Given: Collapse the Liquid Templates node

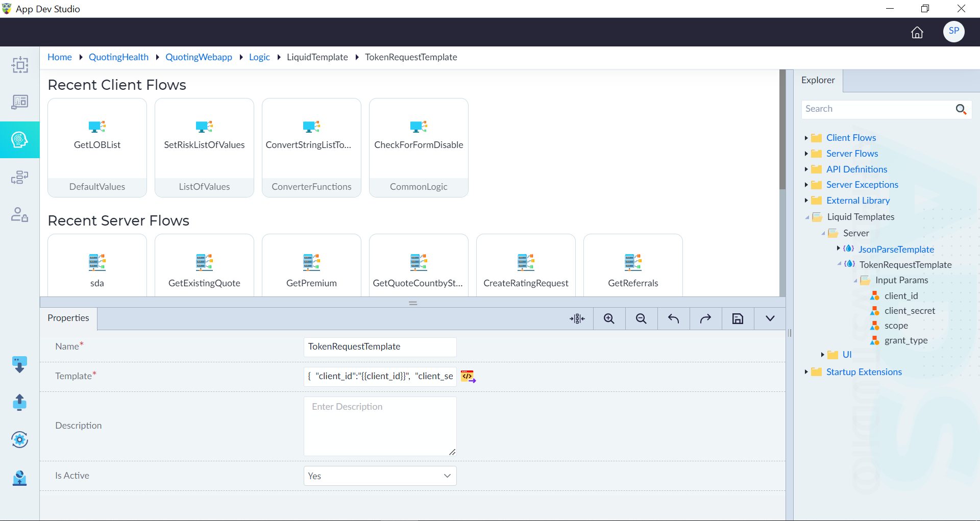Looking at the screenshot, I should click(x=807, y=217).
